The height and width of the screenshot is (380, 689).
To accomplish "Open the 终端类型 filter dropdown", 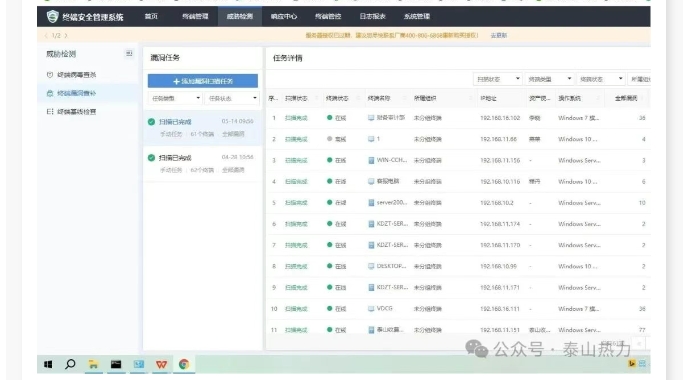I will pos(549,79).
